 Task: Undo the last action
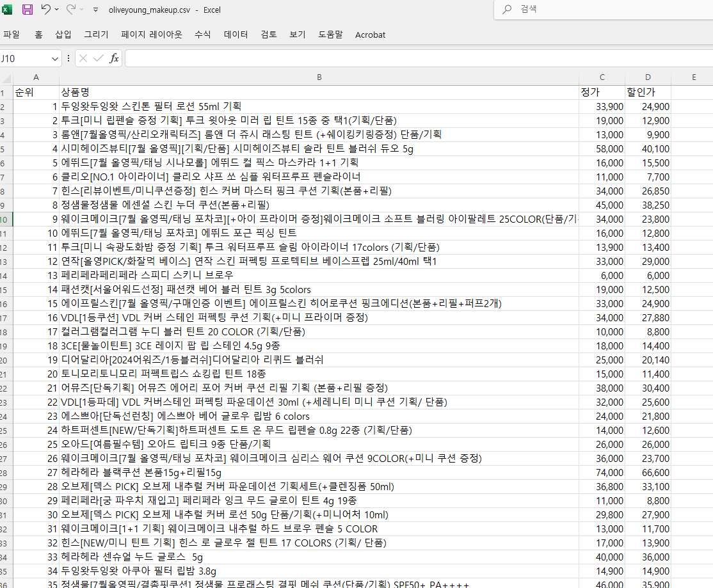[45, 9]
